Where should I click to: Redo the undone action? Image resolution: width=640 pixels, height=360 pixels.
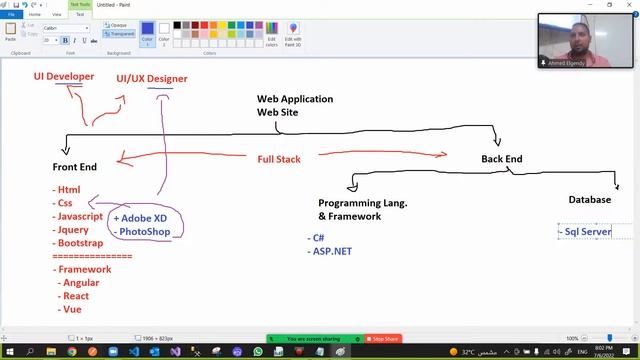(33, 5)
